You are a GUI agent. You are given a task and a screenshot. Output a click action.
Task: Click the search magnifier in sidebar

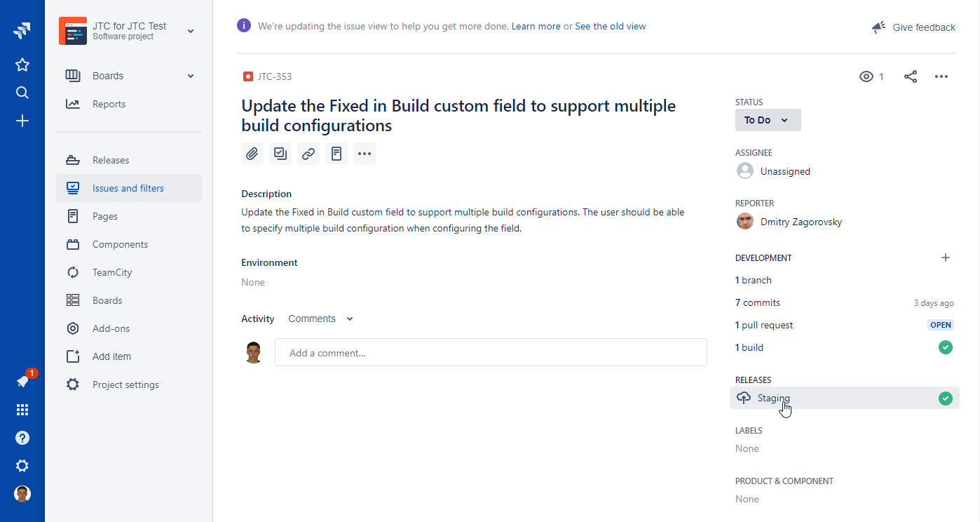click(22, 93)
